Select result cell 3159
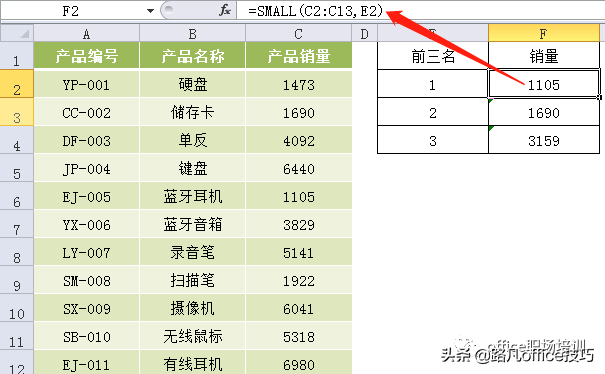The height and width of the screenshot is (374, 605). click(x=544, y=140)
